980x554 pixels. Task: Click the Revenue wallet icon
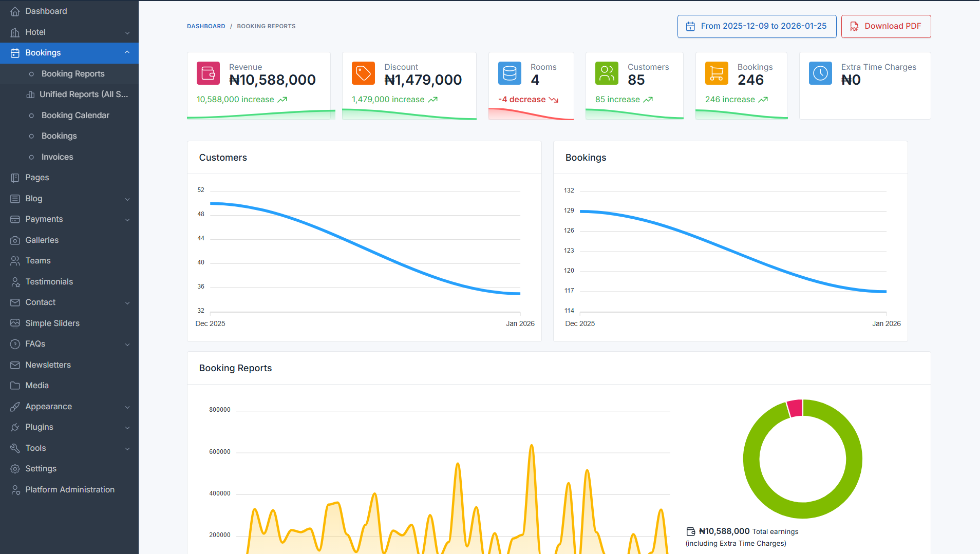(208, 73)
